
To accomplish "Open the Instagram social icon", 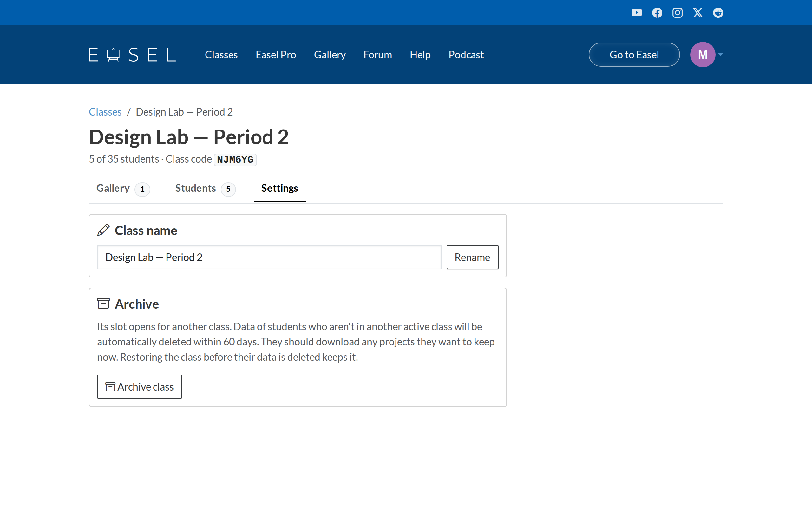I will point(677,13).
